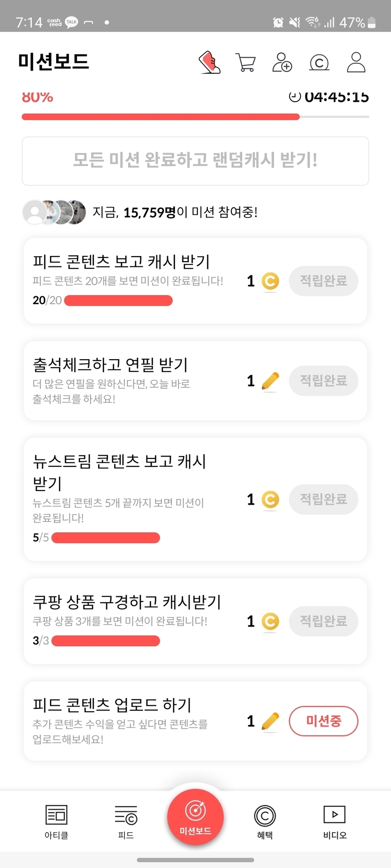Open the 혜택 tab
The width and height of the screenshot is (391, 868).
point(265,821)
